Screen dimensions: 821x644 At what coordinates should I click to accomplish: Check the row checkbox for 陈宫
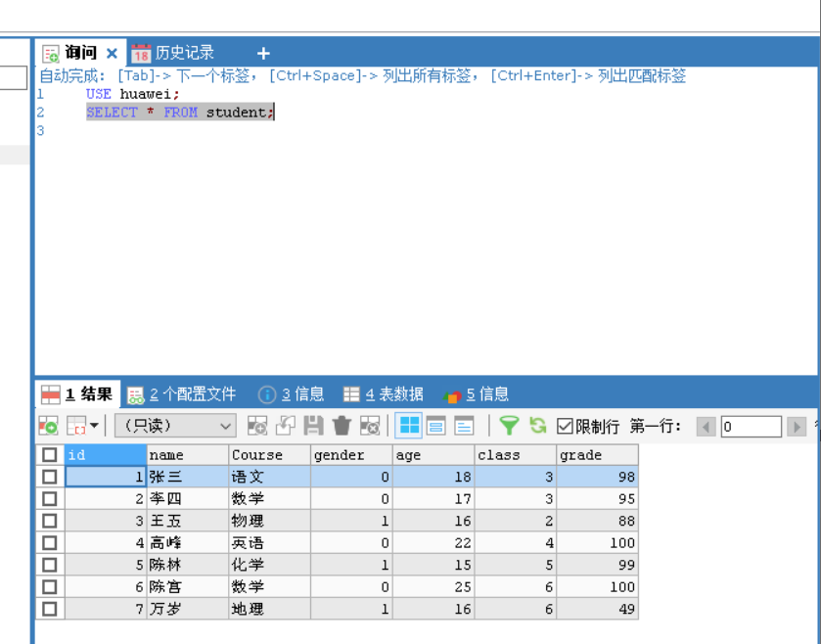click(50, 587)
